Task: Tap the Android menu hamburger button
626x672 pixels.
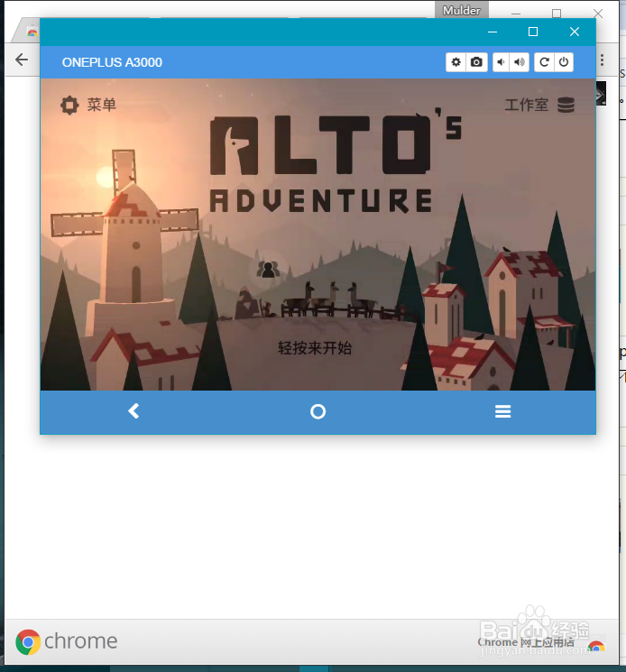Action: 503,411
